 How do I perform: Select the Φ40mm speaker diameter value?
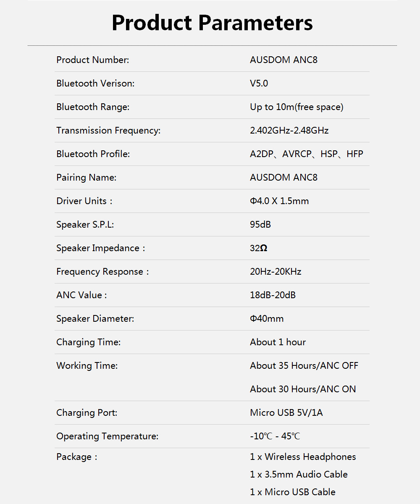267,319
